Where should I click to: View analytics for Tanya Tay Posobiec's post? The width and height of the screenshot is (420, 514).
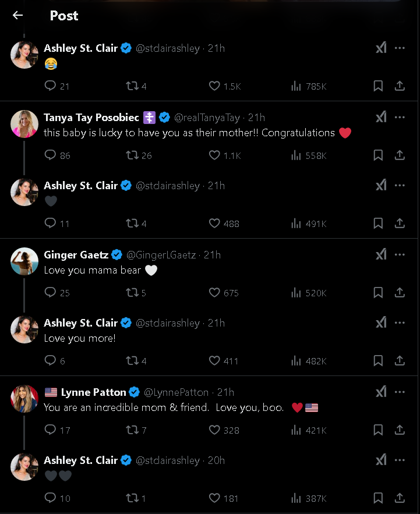(x=296, y=155)
